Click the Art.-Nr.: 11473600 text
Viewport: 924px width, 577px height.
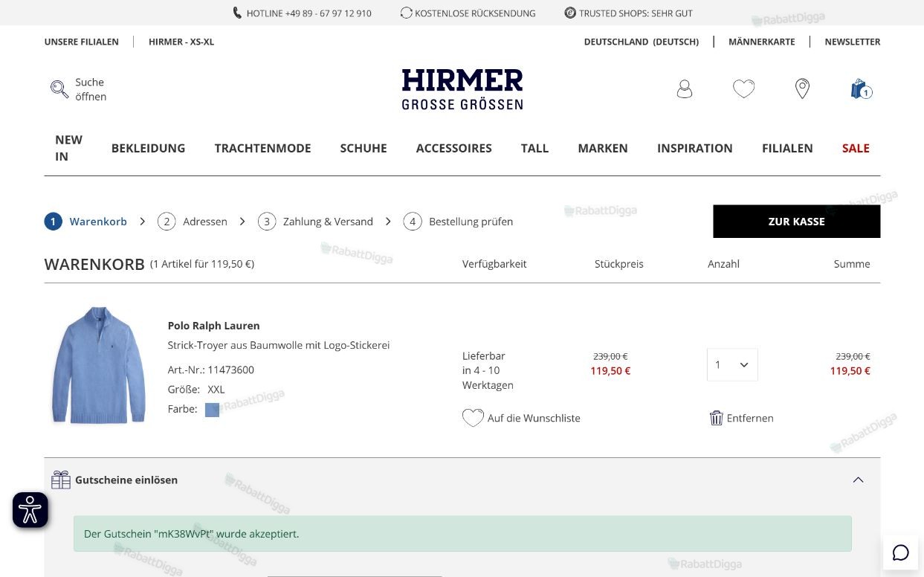210,370
